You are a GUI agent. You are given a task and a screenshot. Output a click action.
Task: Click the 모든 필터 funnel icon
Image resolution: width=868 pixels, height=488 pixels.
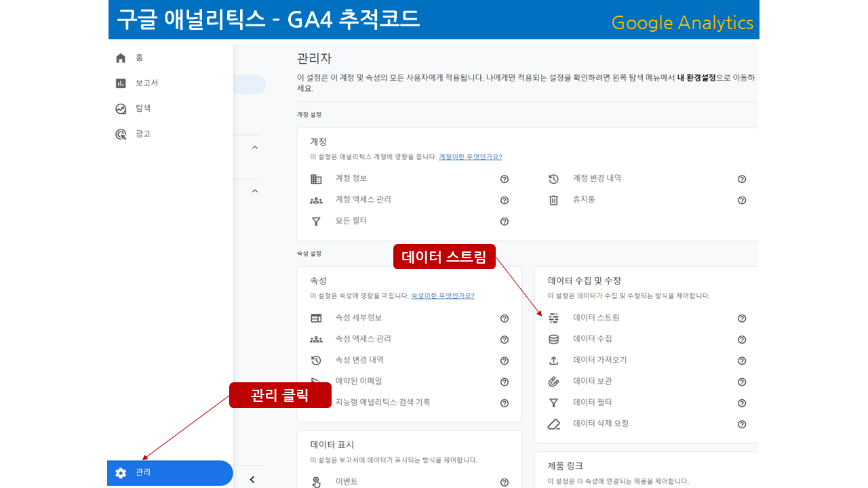click(316, 221)
